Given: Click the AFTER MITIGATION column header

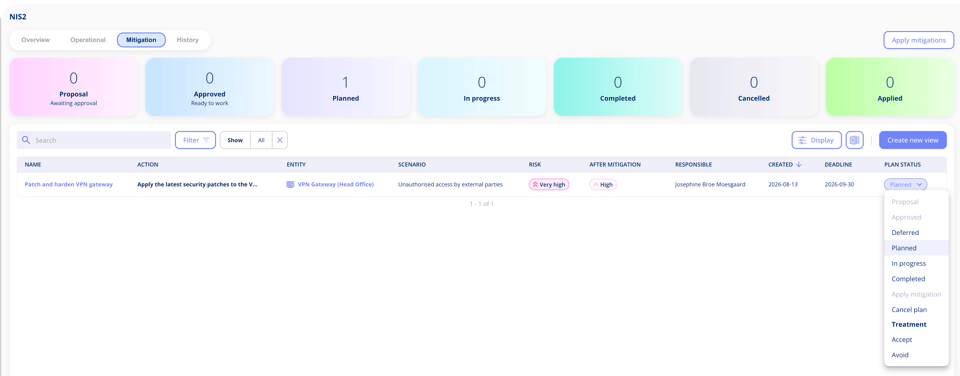Looking at the screenshot, I should (x=615, y=165).
